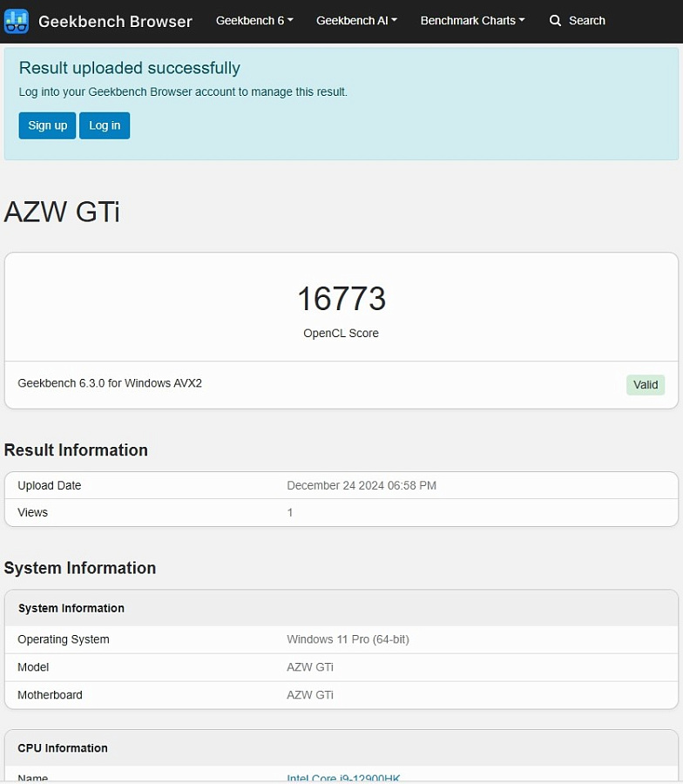Click the Log in button
The image size is (683, 784).
click(x=105, y=125)
